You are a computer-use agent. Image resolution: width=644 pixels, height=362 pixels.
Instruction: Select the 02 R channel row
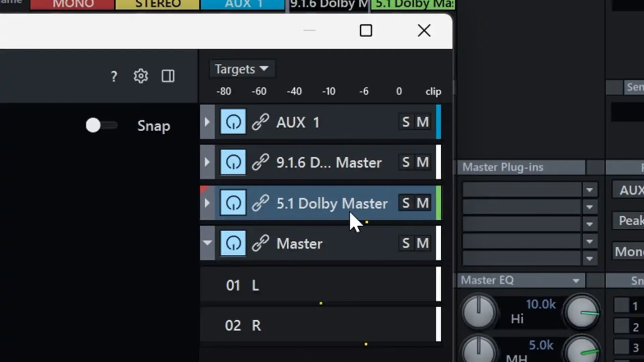pos(318,325)
